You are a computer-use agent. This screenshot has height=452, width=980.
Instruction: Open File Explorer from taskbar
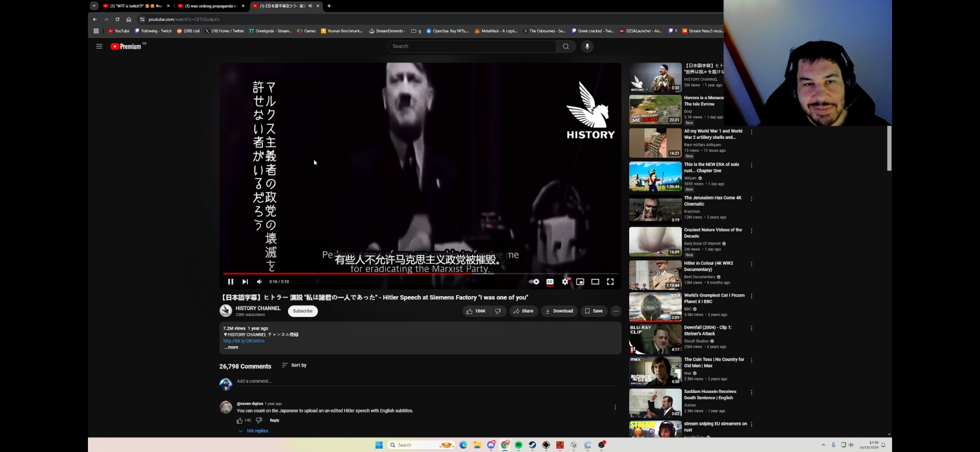(x=477, y=445)
